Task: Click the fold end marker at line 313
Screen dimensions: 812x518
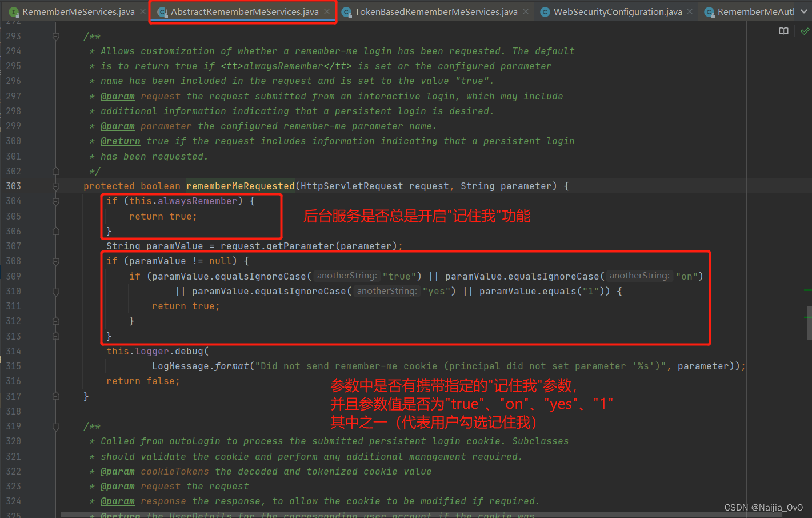Action: (56, 336)
